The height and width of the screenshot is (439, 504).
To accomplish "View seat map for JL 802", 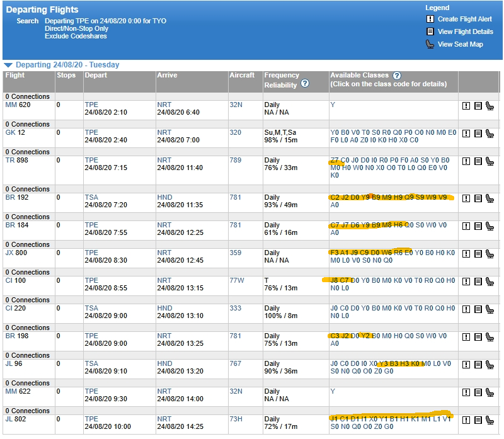I will point(490,420).
